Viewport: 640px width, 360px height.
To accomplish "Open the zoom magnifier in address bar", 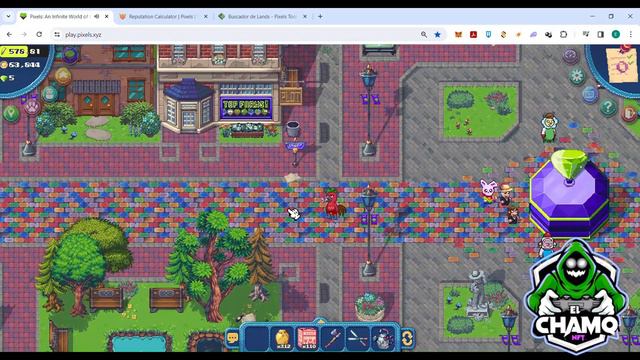I will coord(424,35).
